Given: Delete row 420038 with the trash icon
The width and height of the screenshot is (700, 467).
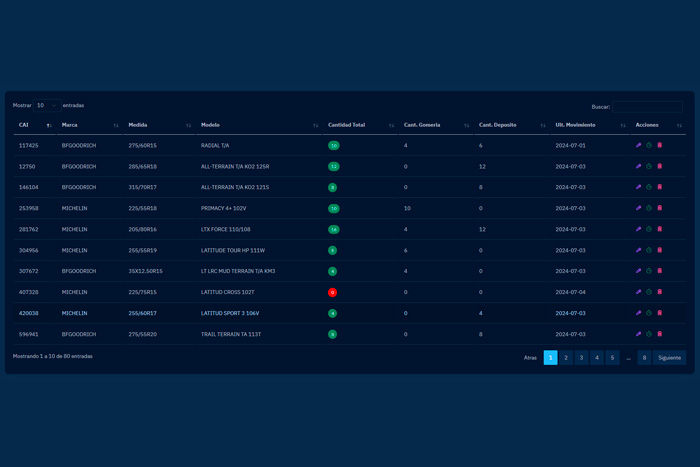Looking at the screenshot, I should point(659,313).
